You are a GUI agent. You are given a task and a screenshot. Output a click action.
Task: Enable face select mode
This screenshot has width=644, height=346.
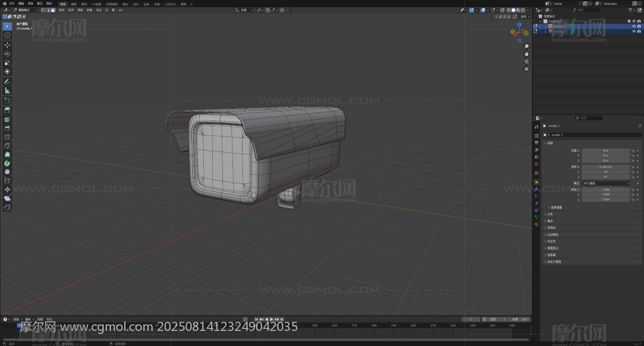pyautogui.click(x=53, y=10)
